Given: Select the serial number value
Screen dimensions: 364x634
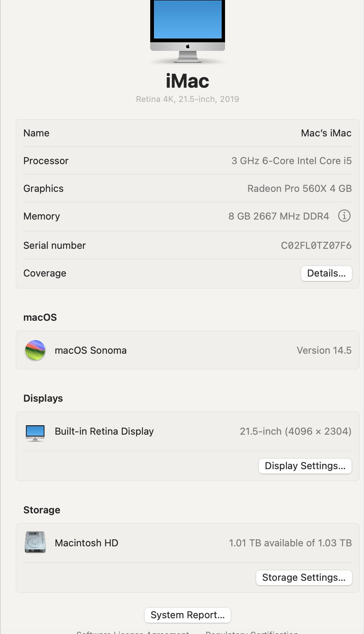Looking at the screenshot, I should click(316, 245).
